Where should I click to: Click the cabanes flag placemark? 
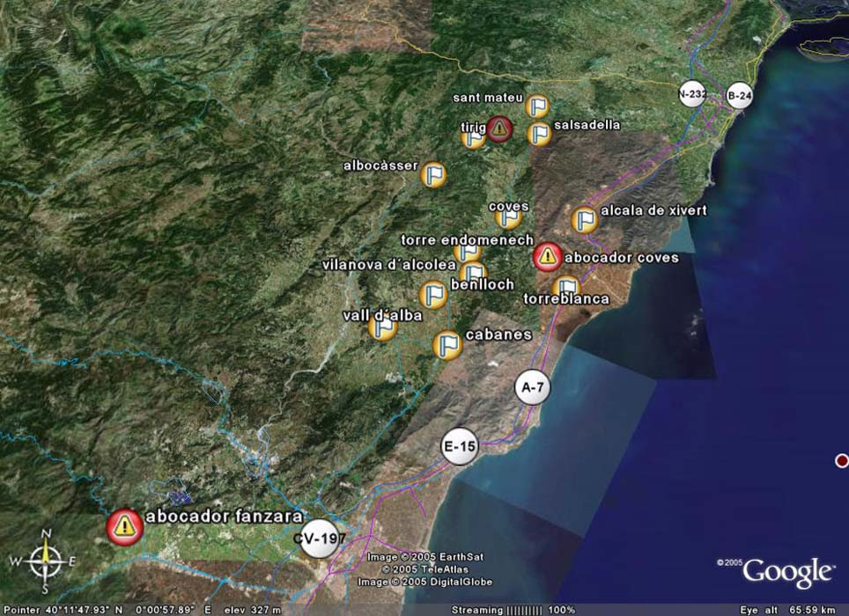coord(447,345)
